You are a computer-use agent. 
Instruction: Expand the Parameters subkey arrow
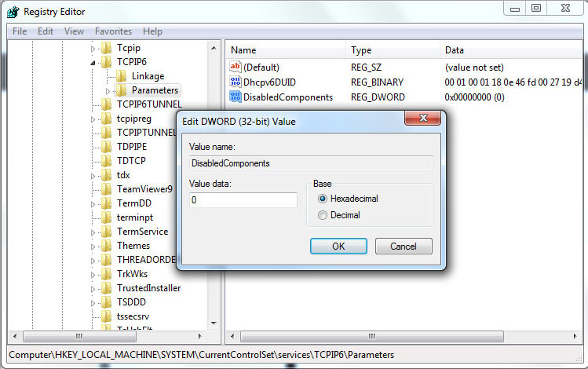(x=108, y=91)
